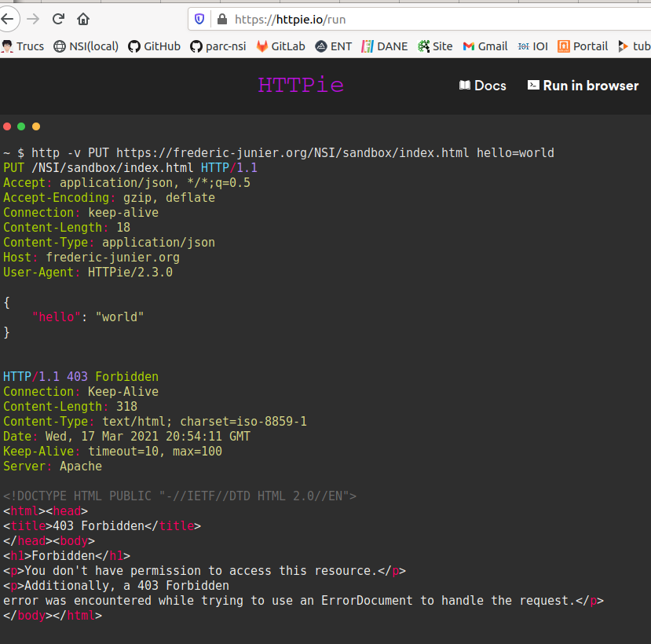The height and width of the screenshot is (644, 651).
Task: Open the NSI(local) bookmark
Action: point(86,46)
